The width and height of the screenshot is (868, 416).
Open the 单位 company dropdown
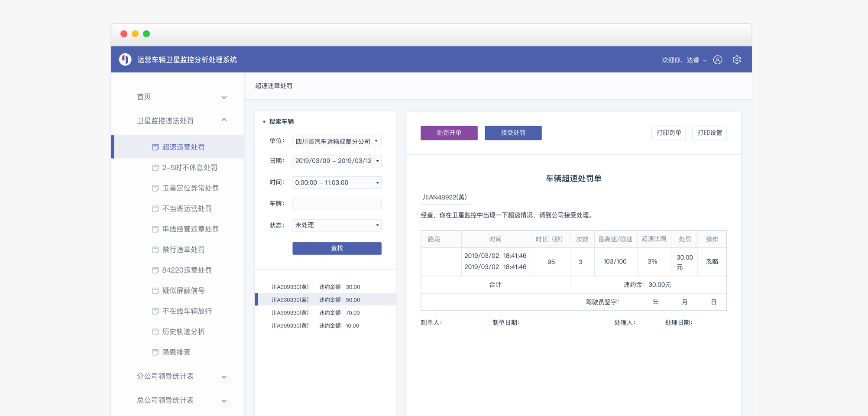[337, 141]
